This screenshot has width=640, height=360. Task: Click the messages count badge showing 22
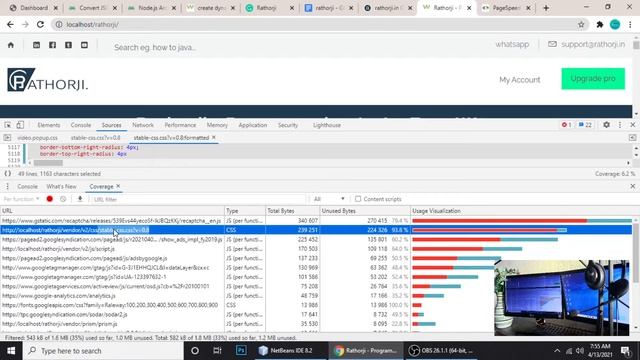click(585, 125)
